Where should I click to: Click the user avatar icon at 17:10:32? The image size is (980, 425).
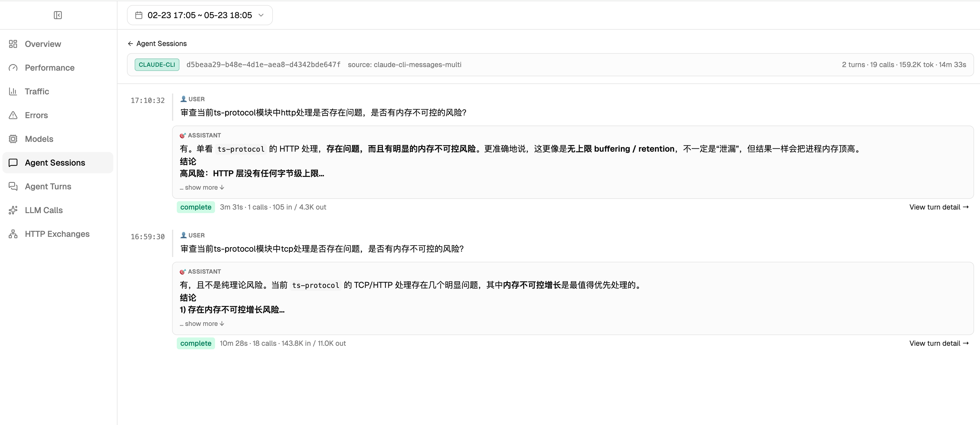183,99
